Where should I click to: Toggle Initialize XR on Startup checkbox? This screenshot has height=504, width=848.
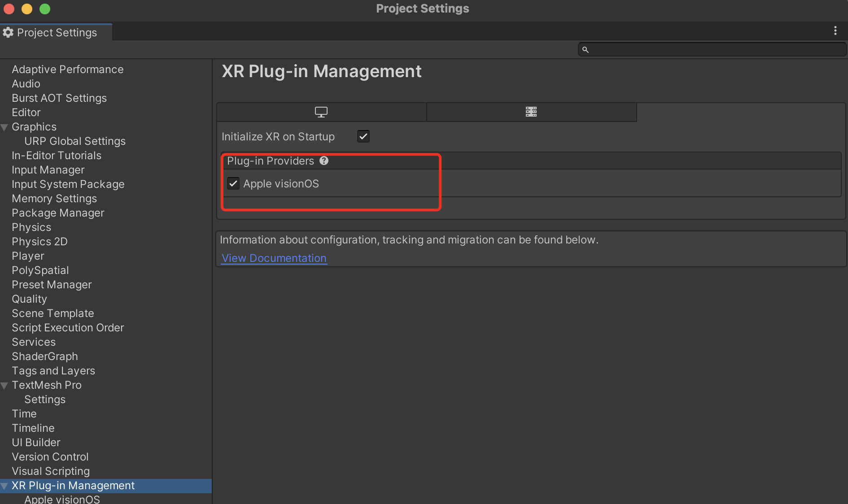tap(363, 136)
